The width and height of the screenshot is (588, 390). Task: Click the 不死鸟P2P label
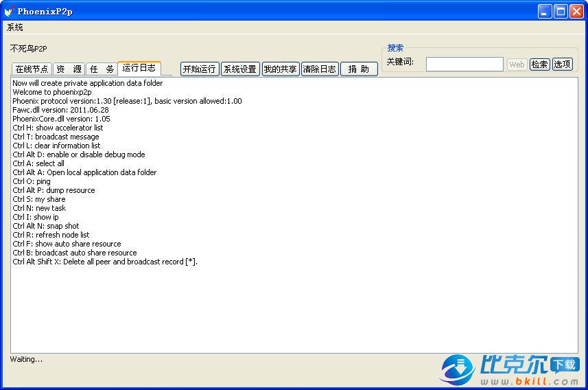(x=29, y=49)
